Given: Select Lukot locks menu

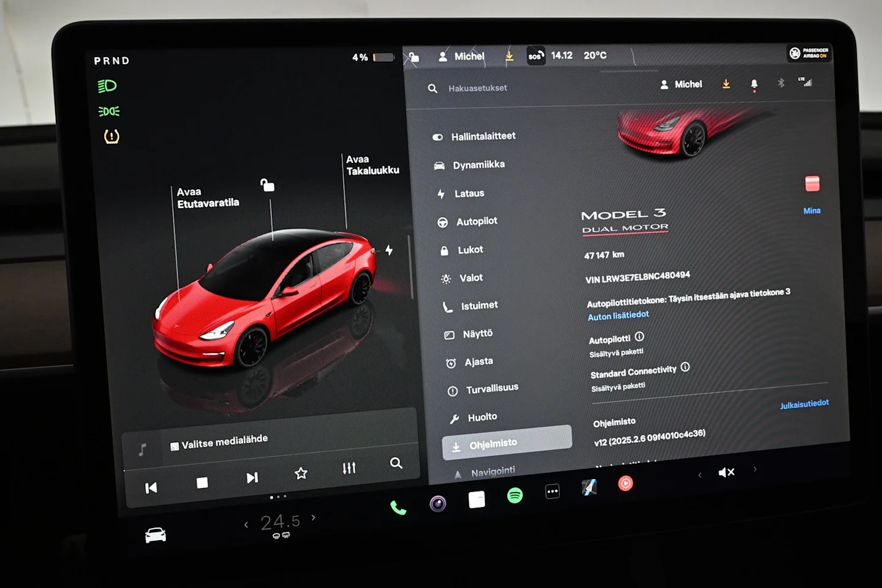Looking at the screenshot, I should point(461,250).
